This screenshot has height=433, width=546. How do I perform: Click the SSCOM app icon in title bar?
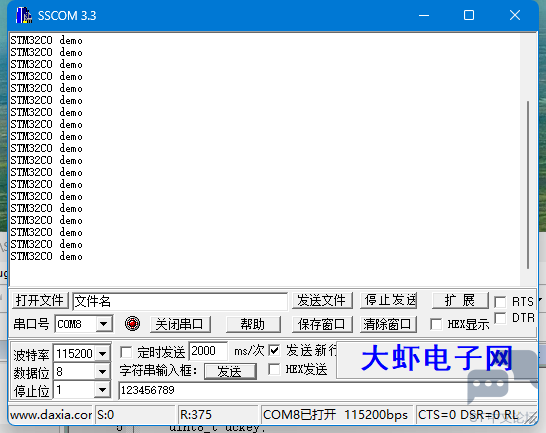[24, 15]
